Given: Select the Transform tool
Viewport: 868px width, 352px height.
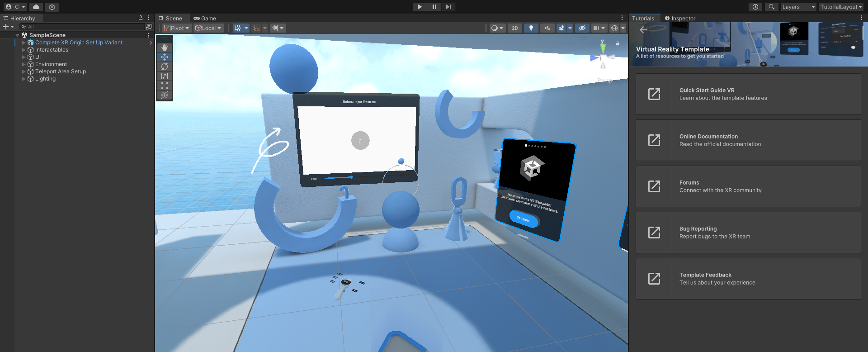Looking at the screenshot, I should click(165, 95).
